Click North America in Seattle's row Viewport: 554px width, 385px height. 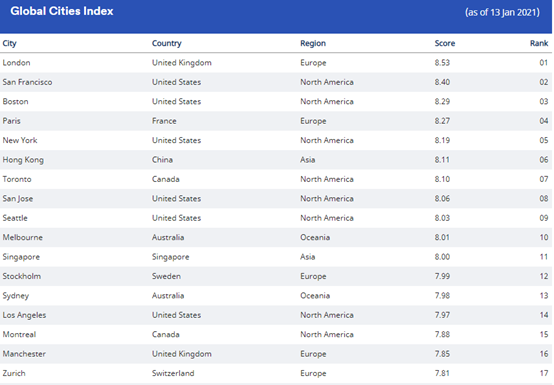[x=327, y=218]
